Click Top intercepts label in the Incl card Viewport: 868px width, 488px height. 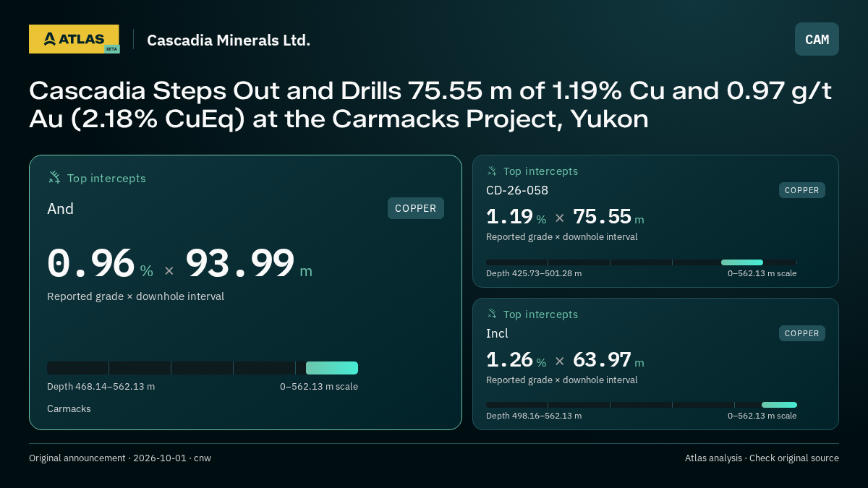pos(540,314)
